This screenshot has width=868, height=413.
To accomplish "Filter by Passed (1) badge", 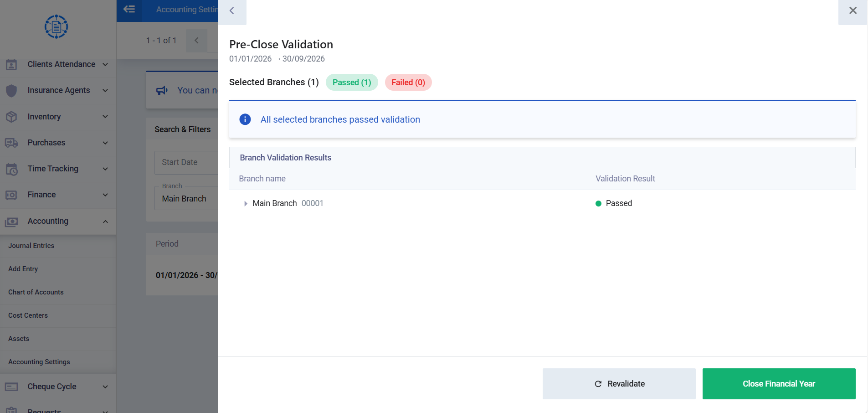I will point(352,83).
